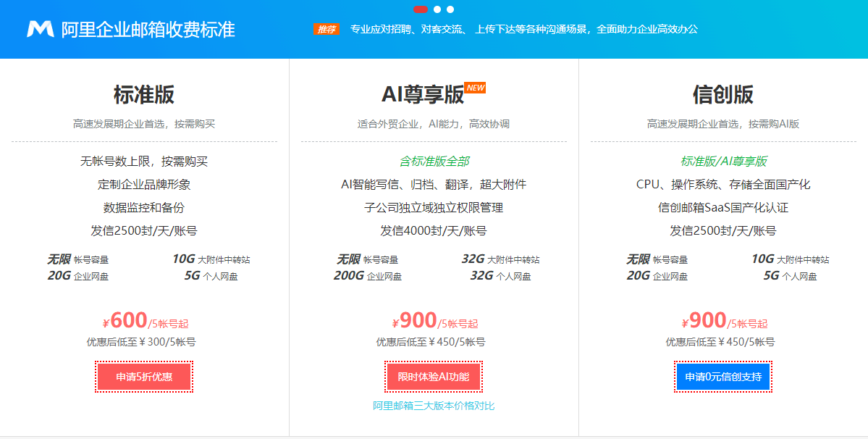Click the 标准版 plan heading
868x439 pixels.
[x=145, y=95]
